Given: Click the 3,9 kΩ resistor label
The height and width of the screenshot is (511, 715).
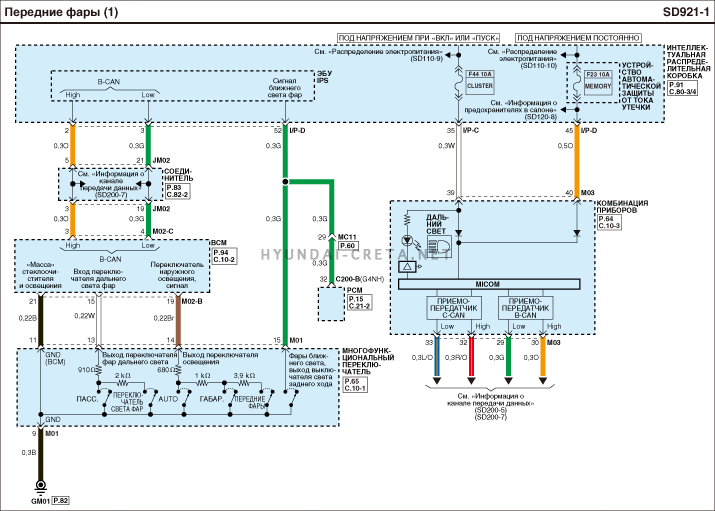Looking at the screenshot, I should [x=244, y=375].
